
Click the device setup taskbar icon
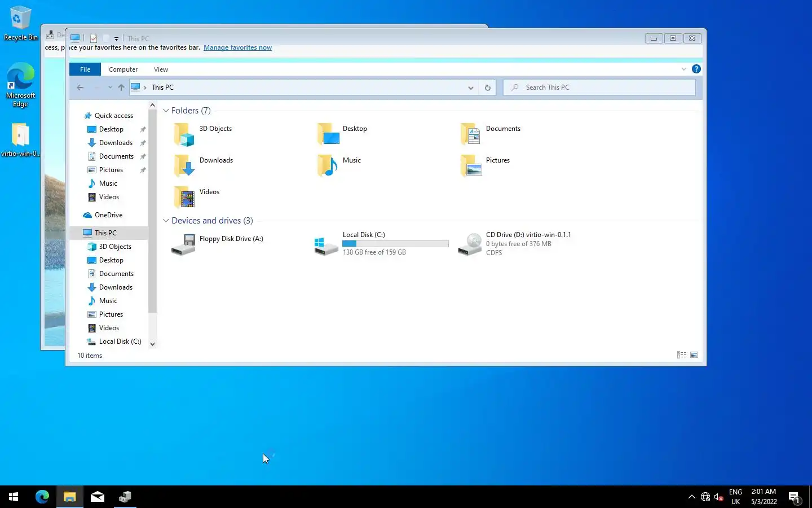click(125, 497)
